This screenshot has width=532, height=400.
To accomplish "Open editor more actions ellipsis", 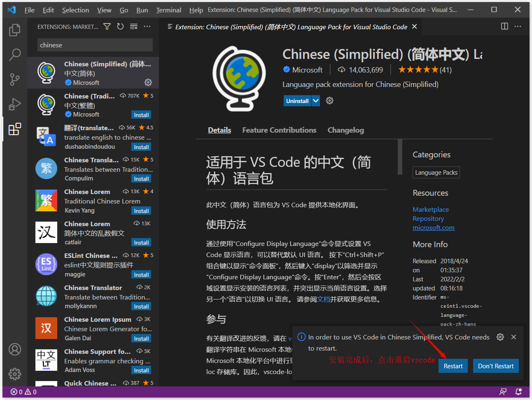I will pyautogui.click(x=518, y=26).
